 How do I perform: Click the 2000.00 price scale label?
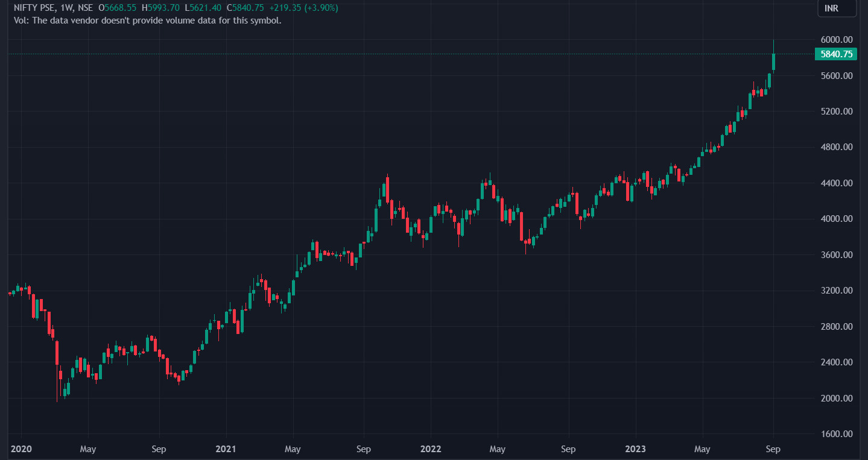coord(835,399)
